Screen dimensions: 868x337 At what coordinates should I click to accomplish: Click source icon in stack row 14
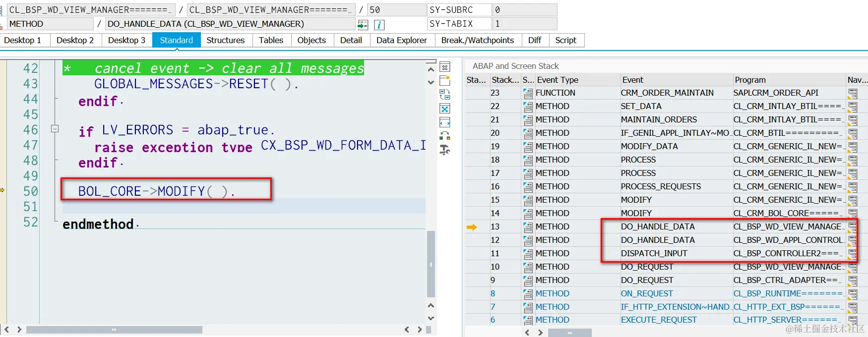click(x=528, y=214)
